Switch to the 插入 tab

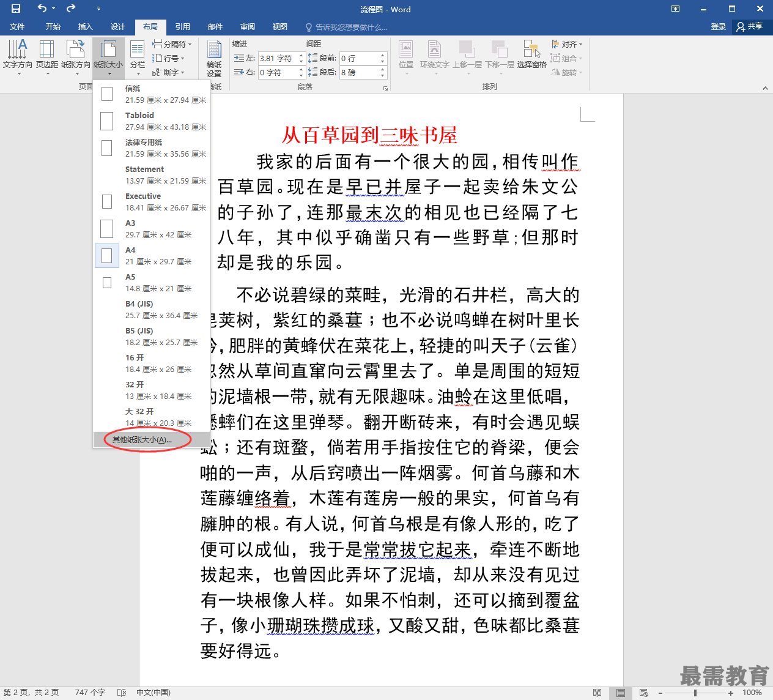(x=86, y=27)
